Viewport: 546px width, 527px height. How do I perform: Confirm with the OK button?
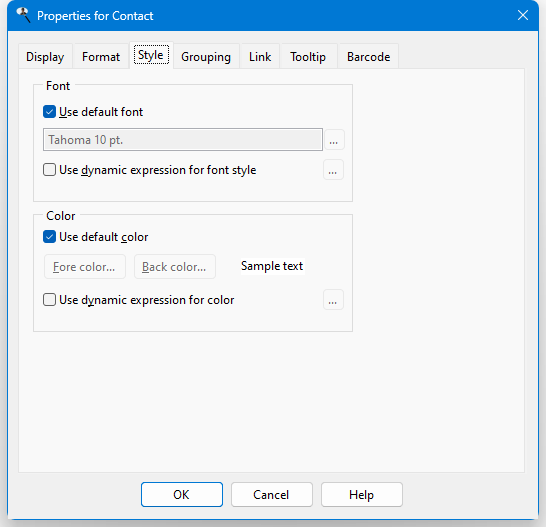pos(182,495)
